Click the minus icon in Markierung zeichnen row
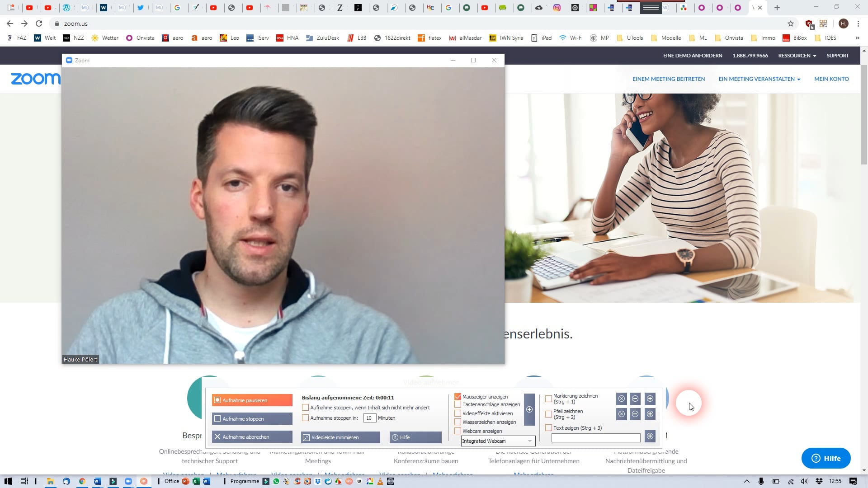This screenshot has height=488, width=868. (635, 399)
